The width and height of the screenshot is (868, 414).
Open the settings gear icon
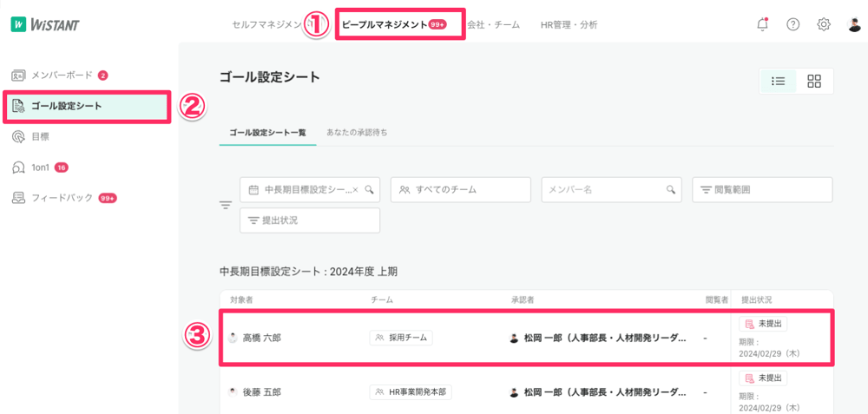pos(824,24)
